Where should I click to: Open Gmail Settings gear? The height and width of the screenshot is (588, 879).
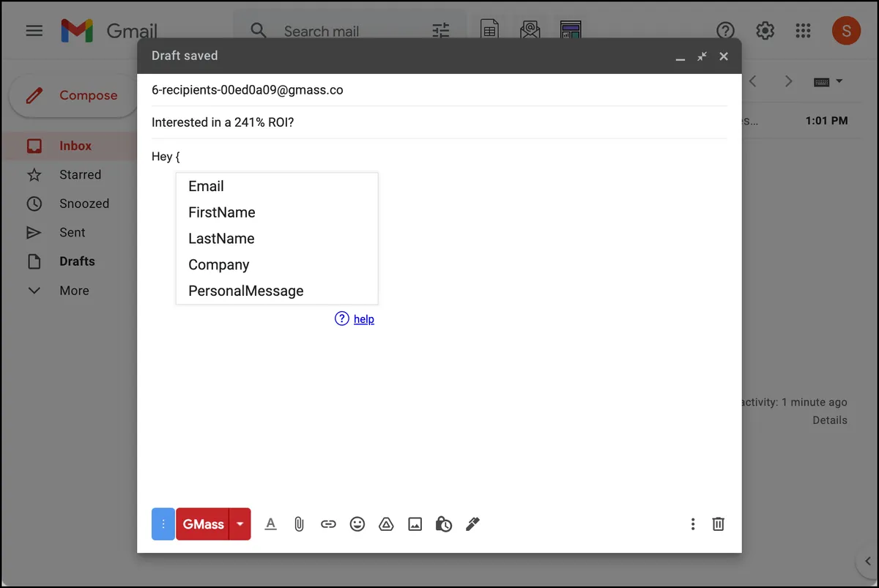pos(765,31)
